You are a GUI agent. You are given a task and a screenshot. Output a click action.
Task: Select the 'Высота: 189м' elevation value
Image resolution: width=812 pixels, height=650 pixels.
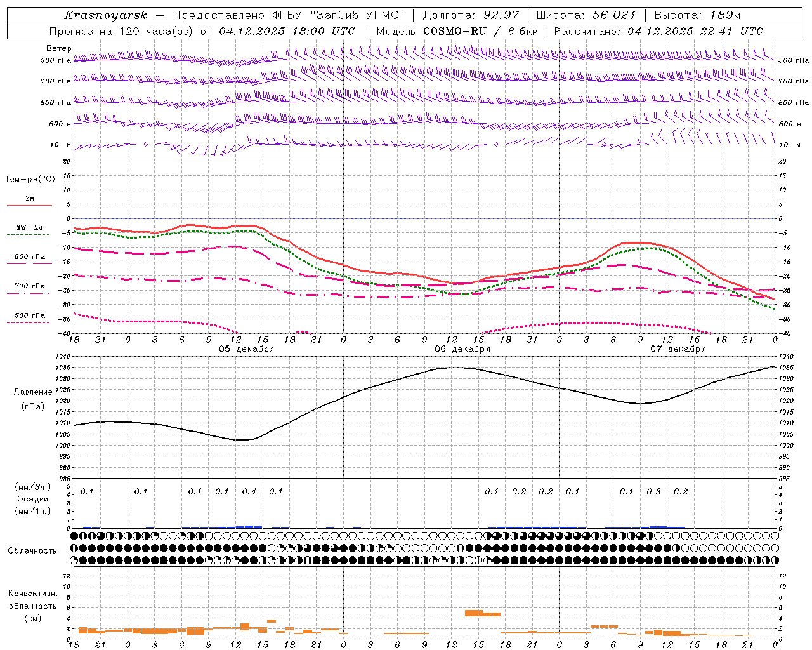click(x=697, y=15)
